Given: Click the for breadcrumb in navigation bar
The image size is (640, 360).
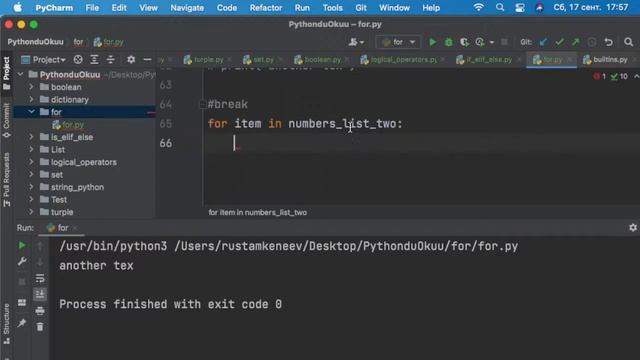Looking at the screenshot, I should pos(78,42).
